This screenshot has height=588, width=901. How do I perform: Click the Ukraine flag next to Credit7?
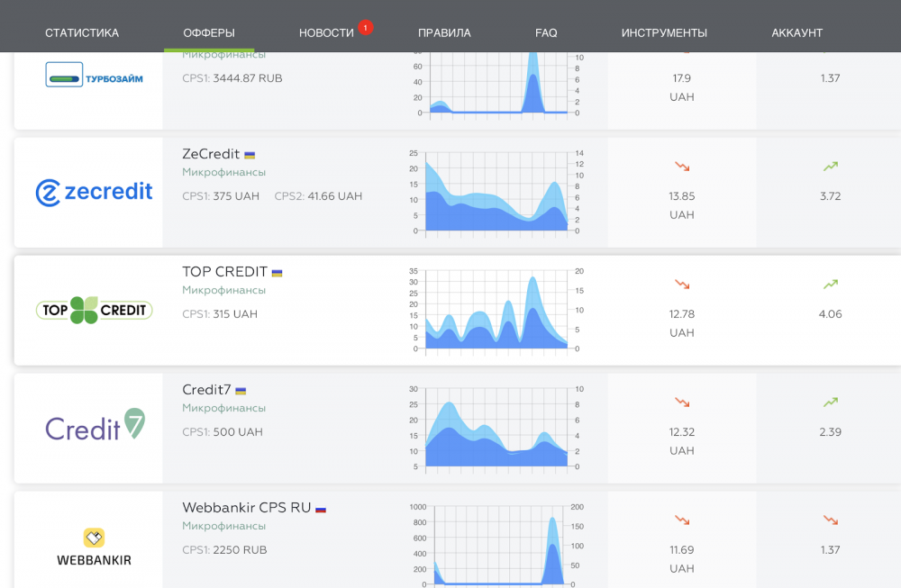pos(241,391)
